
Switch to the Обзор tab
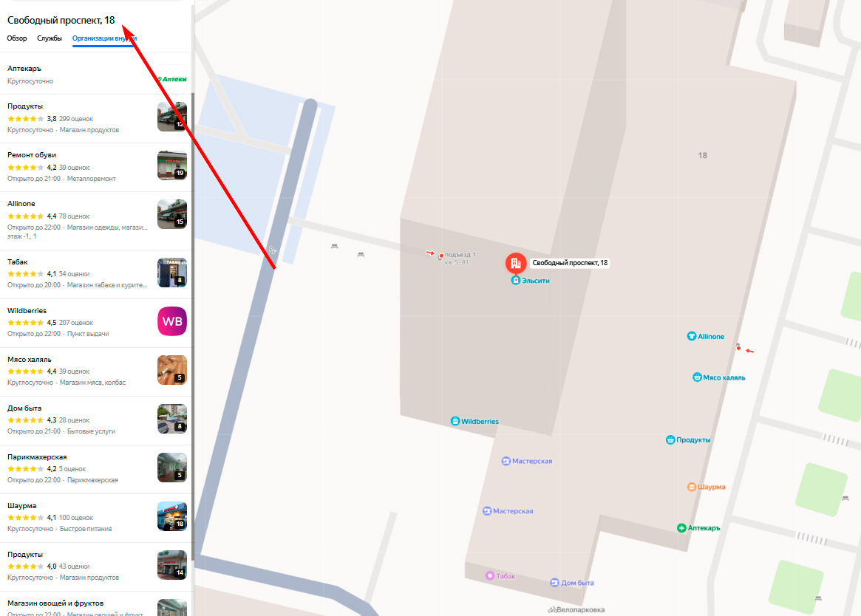(x=17, y=38)
